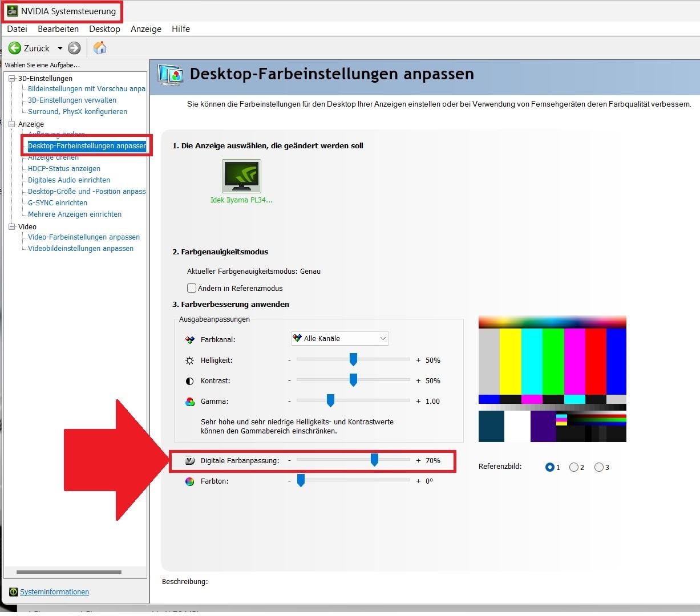The height and width of the screenshot is (616, 700).
Task: Click the Helligkeit minus sign
Action: click(x=289, y=360)
